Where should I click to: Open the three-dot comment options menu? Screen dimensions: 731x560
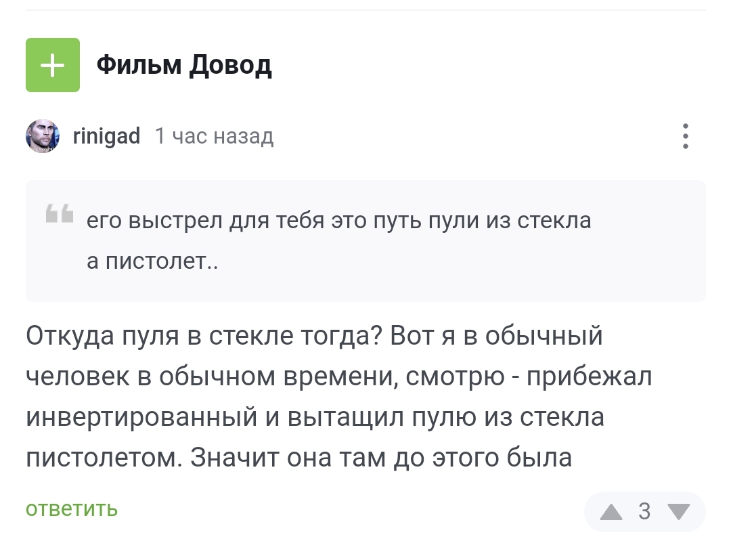click(685, 136)
